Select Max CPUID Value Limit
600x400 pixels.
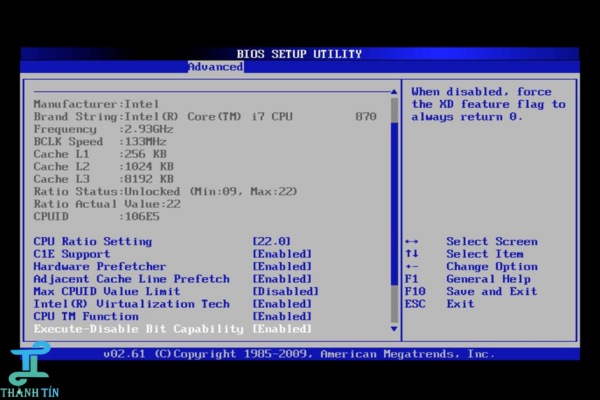coord(107,291)
